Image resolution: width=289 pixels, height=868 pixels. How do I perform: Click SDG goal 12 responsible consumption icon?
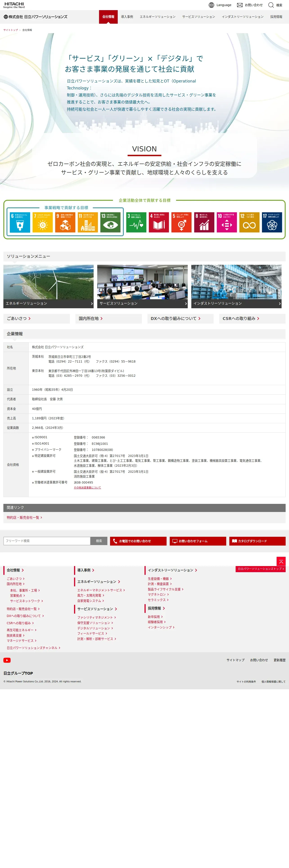tap(249, 222)
